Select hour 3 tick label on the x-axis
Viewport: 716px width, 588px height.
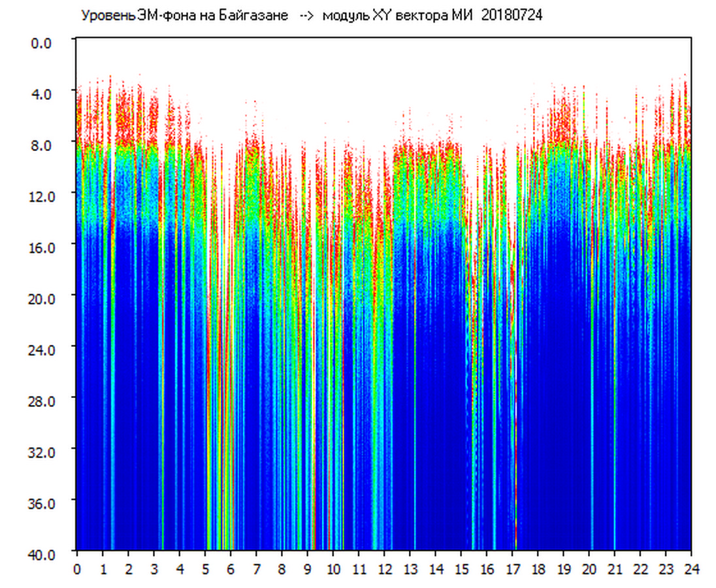[x=154, y=569]
